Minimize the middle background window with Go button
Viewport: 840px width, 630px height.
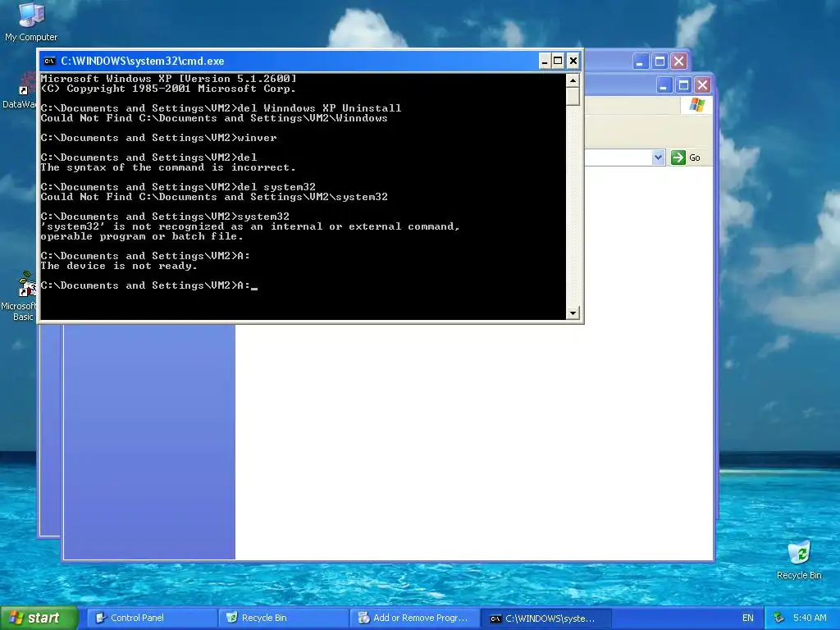point(664,84)
